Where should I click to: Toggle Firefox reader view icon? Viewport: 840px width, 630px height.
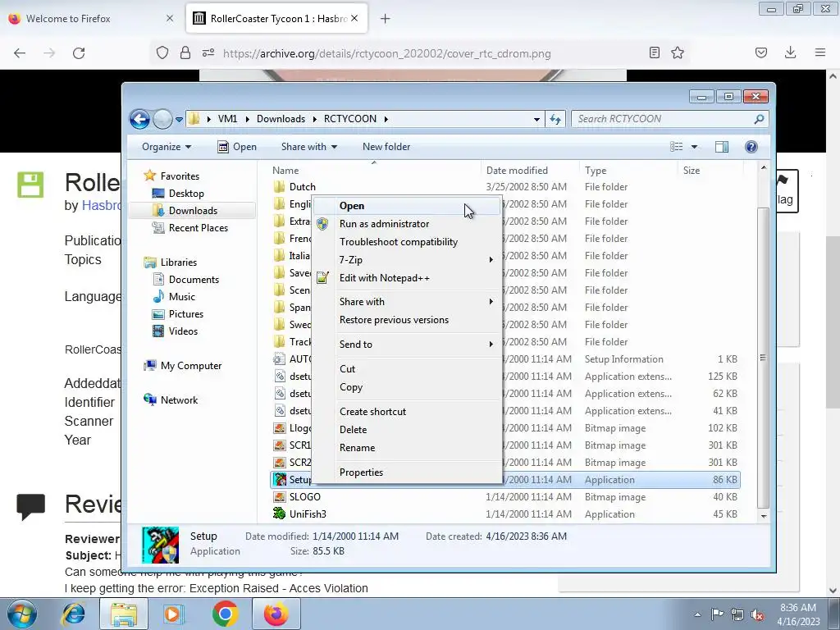click(654, 52)
